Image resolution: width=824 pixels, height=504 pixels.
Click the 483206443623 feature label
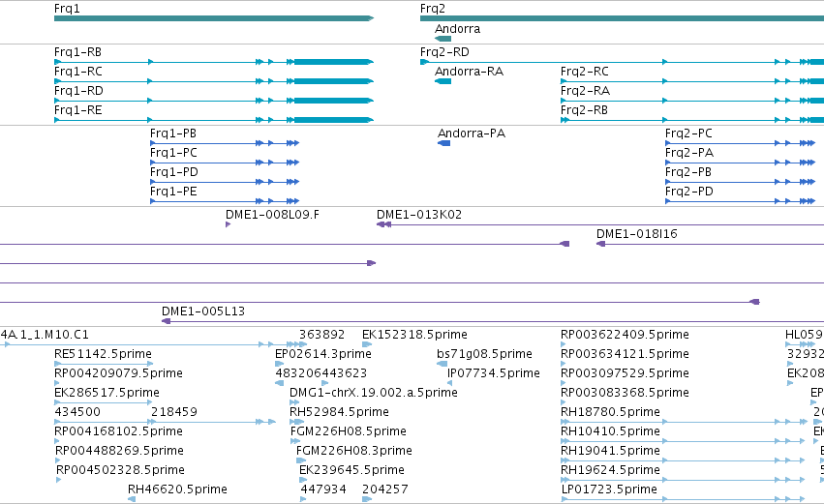321,373
